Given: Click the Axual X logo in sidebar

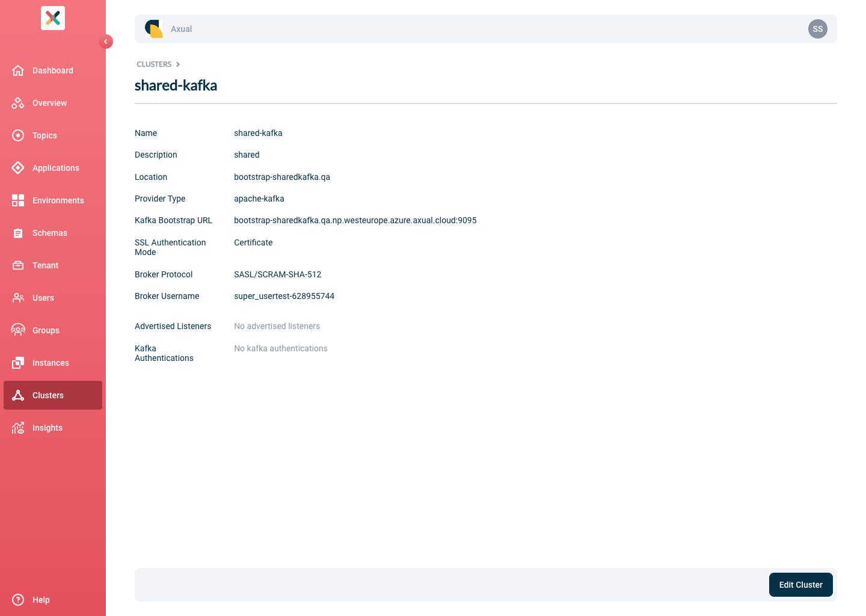Looking at the screenshot, I should pos(53,18).
